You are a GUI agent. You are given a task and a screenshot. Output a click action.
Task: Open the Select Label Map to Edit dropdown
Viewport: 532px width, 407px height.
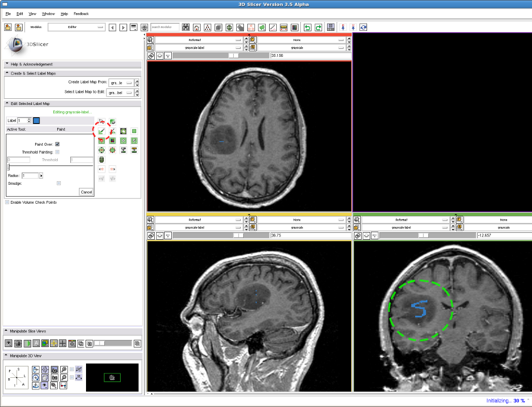pyautogui.click(x=122, y=92)
